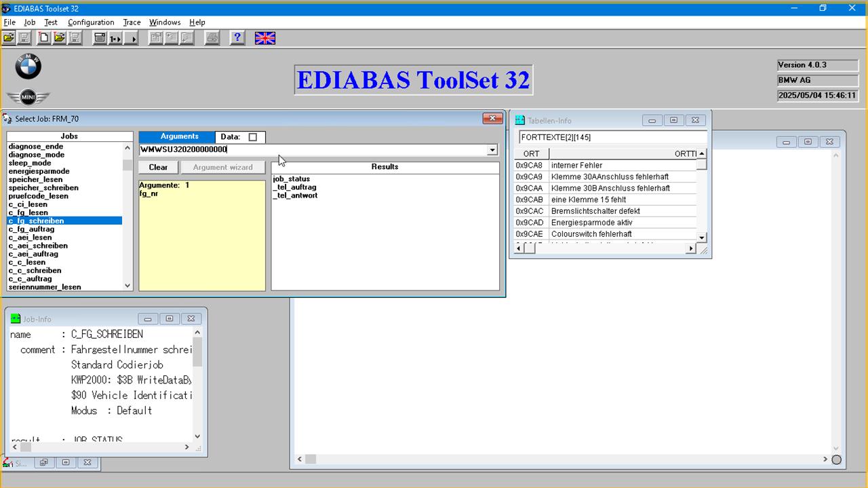Click the Clear button

pos(158,167)
